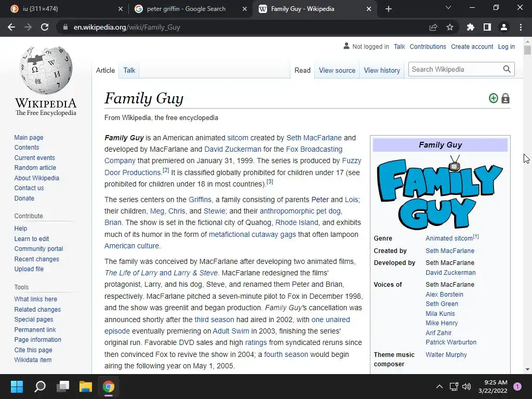
Task: Open Mila Kunis in infobox
Action: (x=441, y=313)
